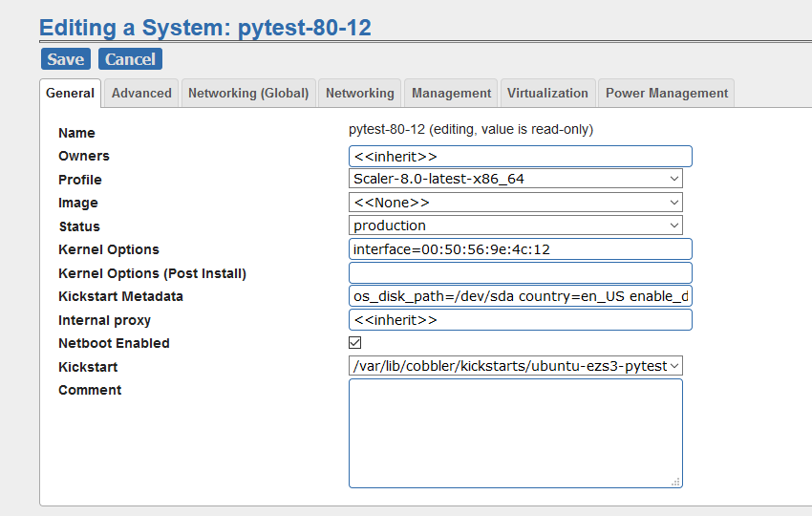The height and width of the screenshot is (516, 812).
Task: Click the Internal proxy input
Action: [520, 320]
